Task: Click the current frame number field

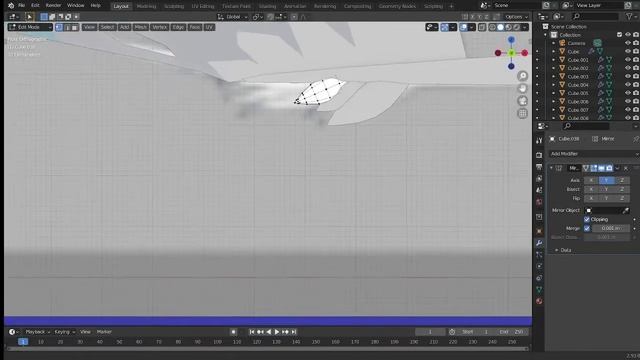Action: [430, 332]
